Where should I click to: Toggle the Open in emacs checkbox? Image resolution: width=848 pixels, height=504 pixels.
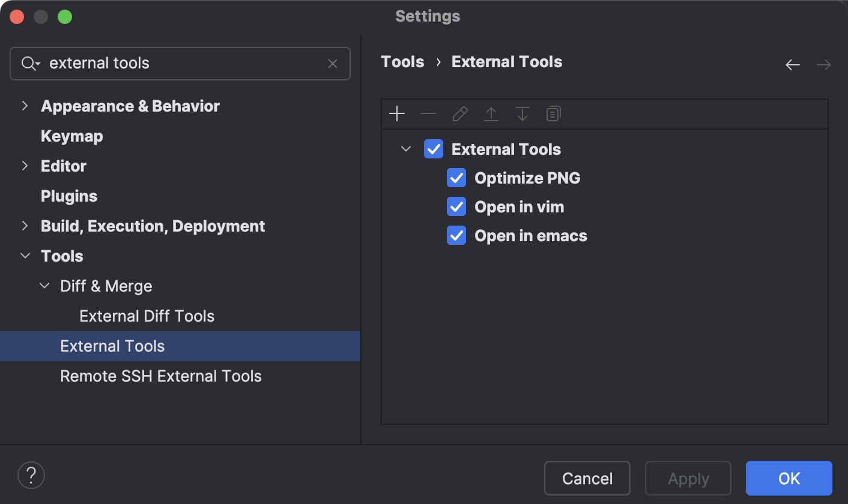pyautogui.click(x=456, y=236)
